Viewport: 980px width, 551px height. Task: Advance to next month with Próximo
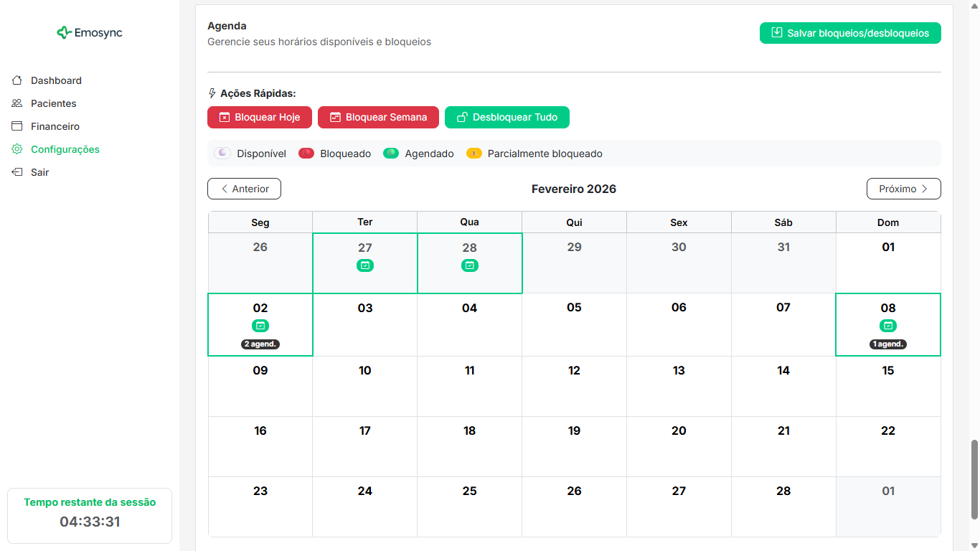(x=903, y=189)
